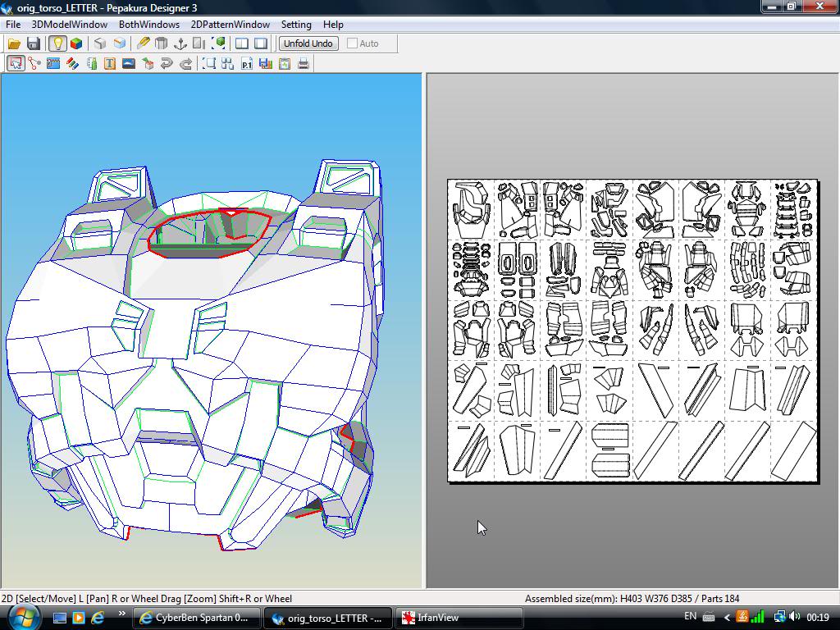The width and height of the screenshot is (840, 630).
Task: Click the unfolded pattern sheet in 2D view
Action: click(x=632, y=331)
